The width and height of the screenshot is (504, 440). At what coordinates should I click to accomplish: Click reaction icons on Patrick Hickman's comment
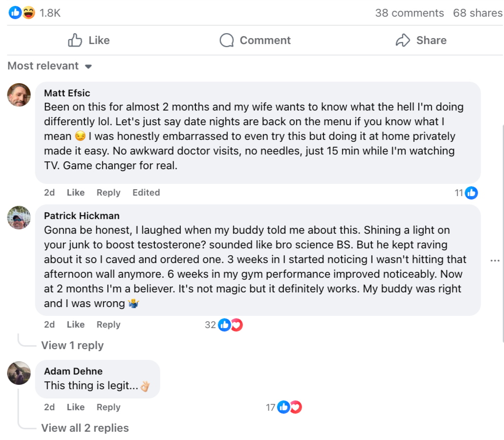[x=230, y=325]
